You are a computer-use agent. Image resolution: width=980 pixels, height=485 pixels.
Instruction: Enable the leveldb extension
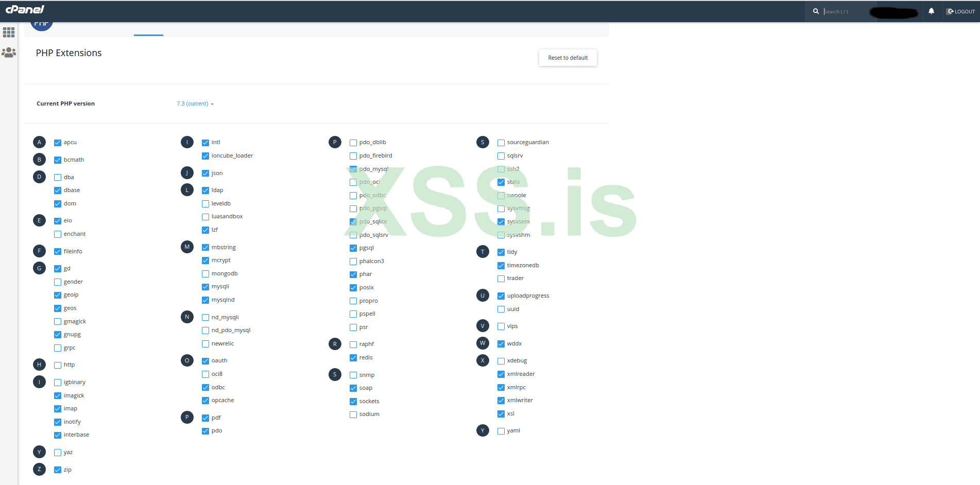205,204
